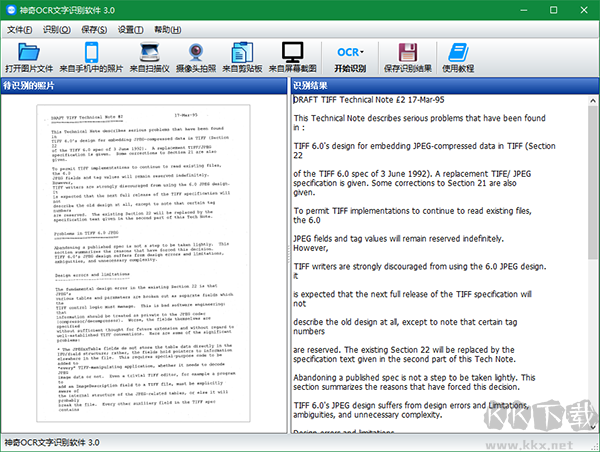The height and width of the screenshot is (452, 600).
Task: Capture using 摄像头拍照 webcam icon
Action: 196,57
